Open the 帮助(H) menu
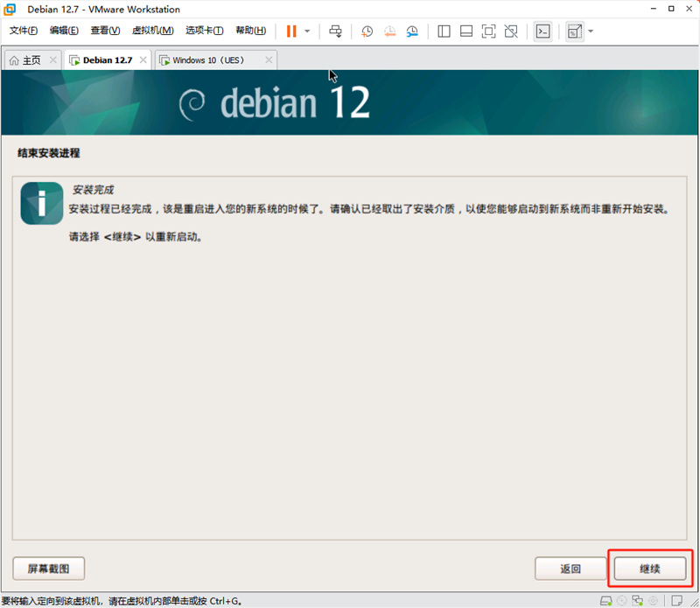700x608 pixels. point(251,31)
